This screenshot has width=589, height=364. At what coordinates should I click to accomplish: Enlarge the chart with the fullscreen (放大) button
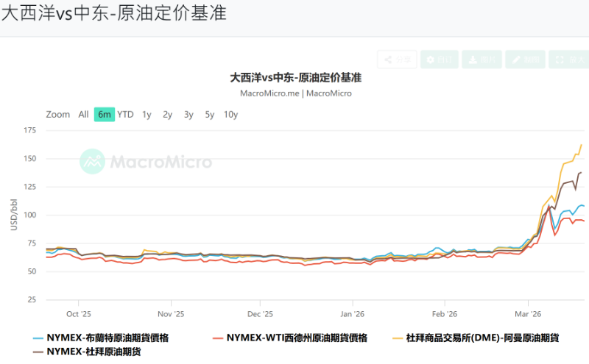567,60
